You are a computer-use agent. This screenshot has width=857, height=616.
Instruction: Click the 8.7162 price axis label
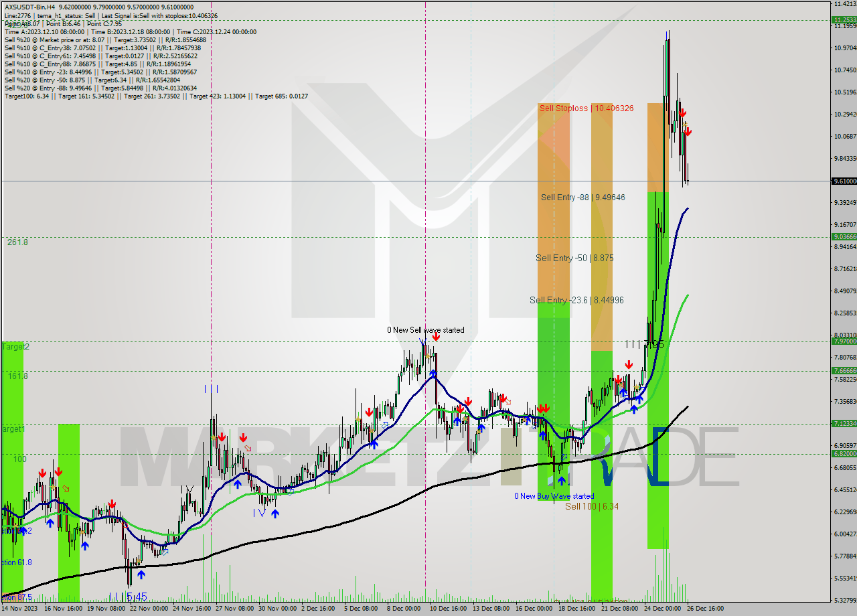(x=844, y=269)
